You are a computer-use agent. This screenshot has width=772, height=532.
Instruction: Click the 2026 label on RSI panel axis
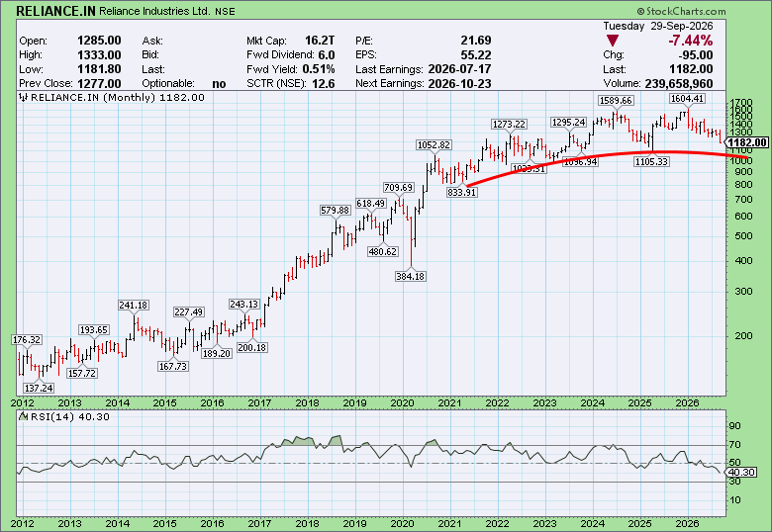point(687,524)
